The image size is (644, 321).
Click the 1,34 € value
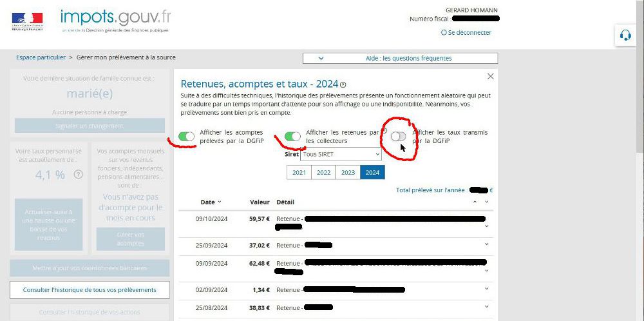261,290
